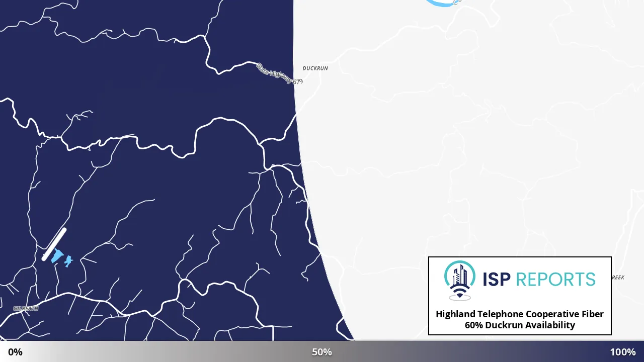Screen dimensions: 644x362
Task: Click the 50% label on the coverage scale
Action: point(322,352)
